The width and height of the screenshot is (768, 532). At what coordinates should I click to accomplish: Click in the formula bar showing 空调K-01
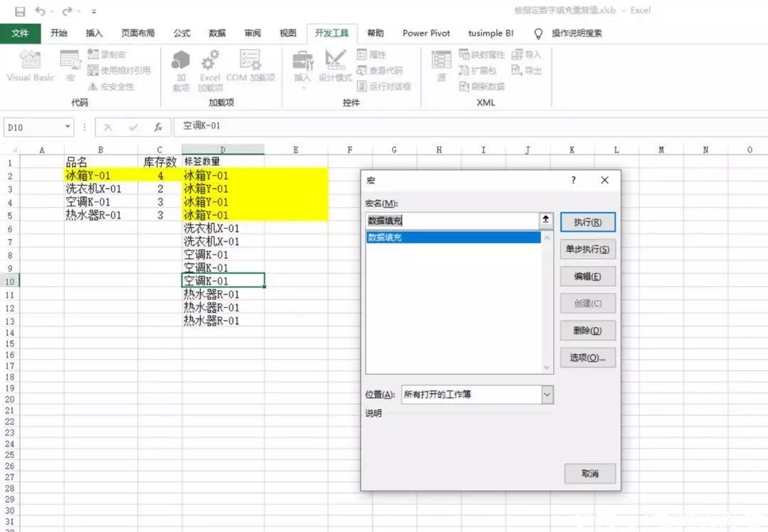click(x=470, y=127)
